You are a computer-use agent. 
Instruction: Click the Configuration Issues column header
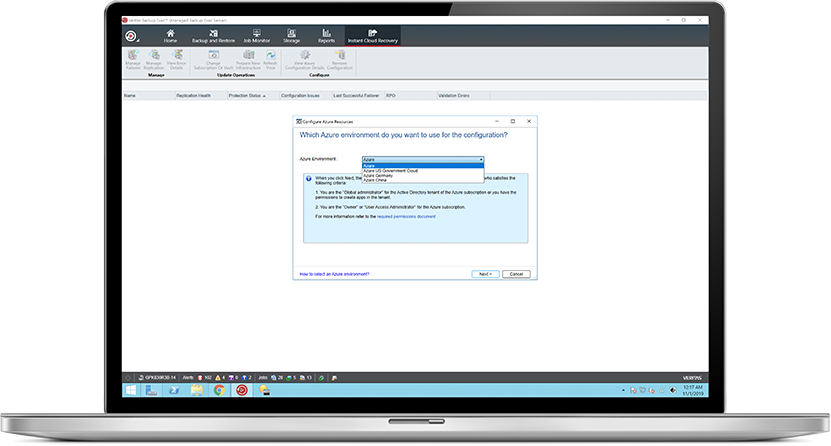(x=306, y=96)
